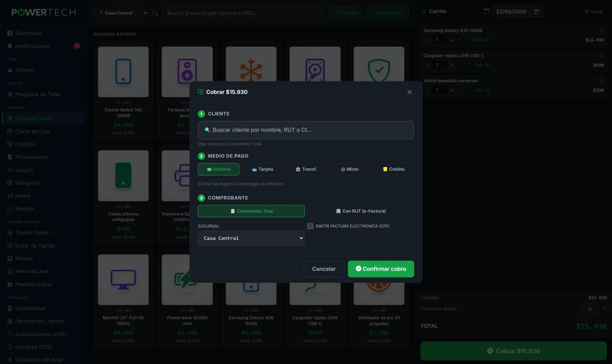The height and width of the screenshot is (364, 612).
Task: Click the product search field by name or SKU
Action: click(244, 13)
